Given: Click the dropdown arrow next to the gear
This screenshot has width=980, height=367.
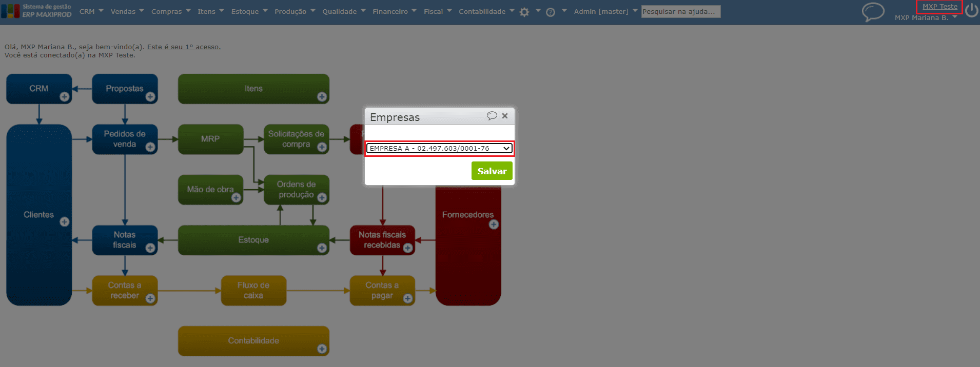Looking at the screenshot, I should [x=538, y=10].
